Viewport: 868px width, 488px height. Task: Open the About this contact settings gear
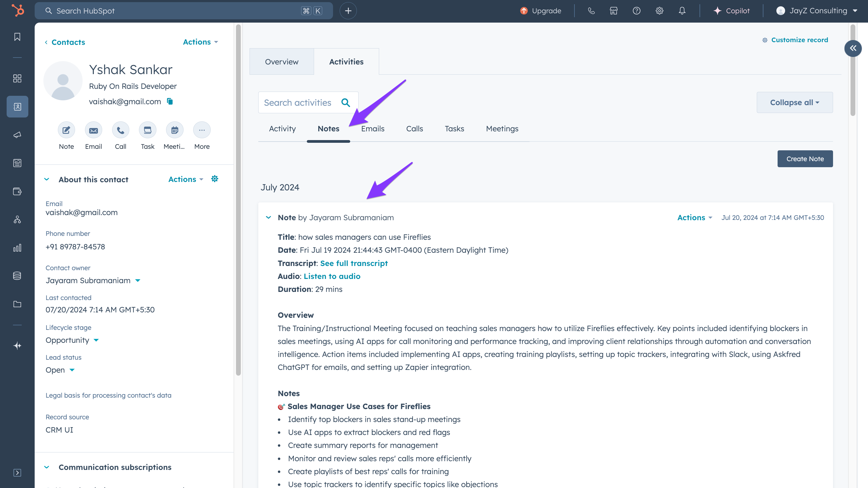click(215, 179)
